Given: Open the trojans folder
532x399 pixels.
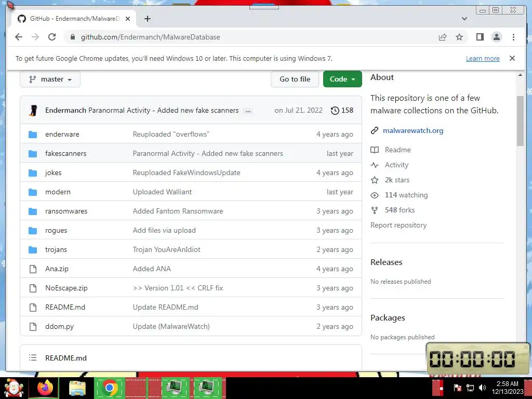Looking at the screenshot, I should (56, 249).
